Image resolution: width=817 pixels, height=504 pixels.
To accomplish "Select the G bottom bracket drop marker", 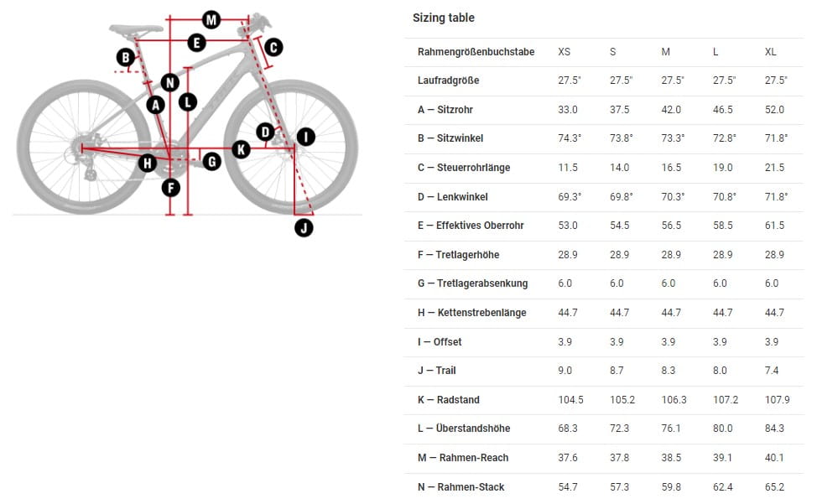I will (x=211, y=161).
